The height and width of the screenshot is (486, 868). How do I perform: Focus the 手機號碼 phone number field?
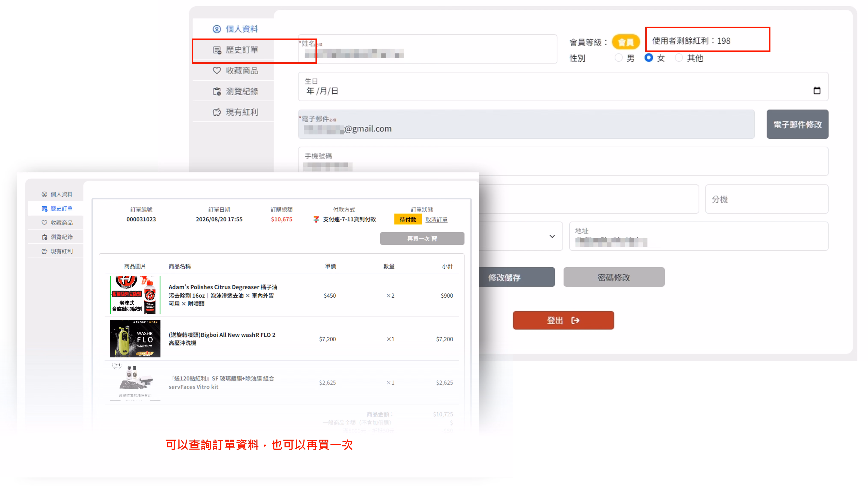tap(563, 162)
